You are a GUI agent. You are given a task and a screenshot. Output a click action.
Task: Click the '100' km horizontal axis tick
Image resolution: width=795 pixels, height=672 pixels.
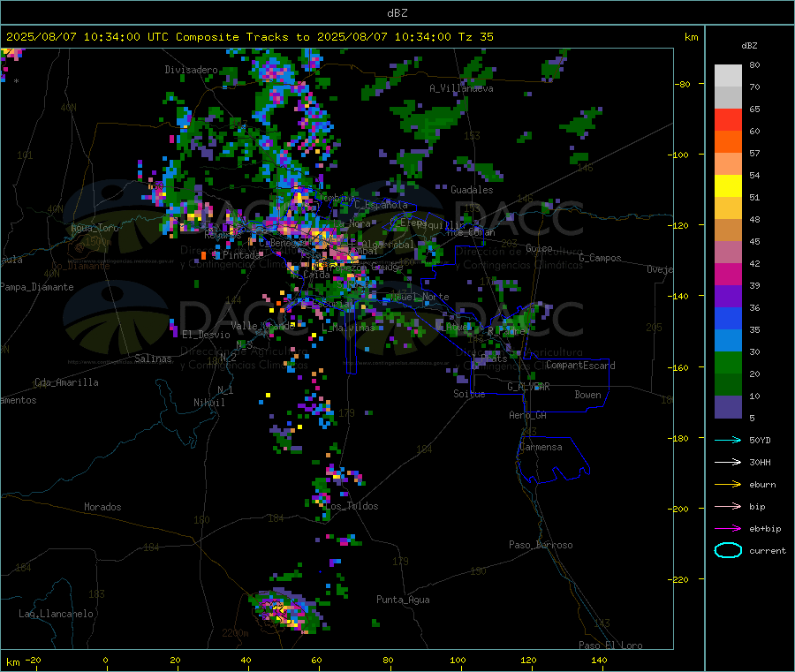click(x=458, y=660)
